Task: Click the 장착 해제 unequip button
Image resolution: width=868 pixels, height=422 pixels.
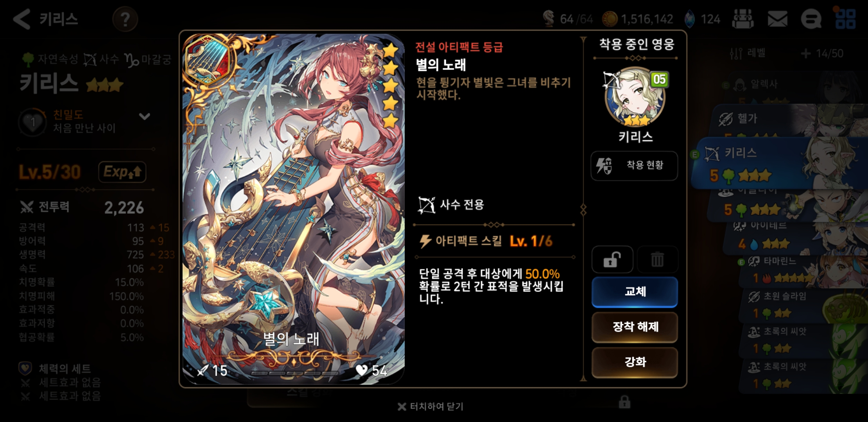Action: (x=635, y=327)
